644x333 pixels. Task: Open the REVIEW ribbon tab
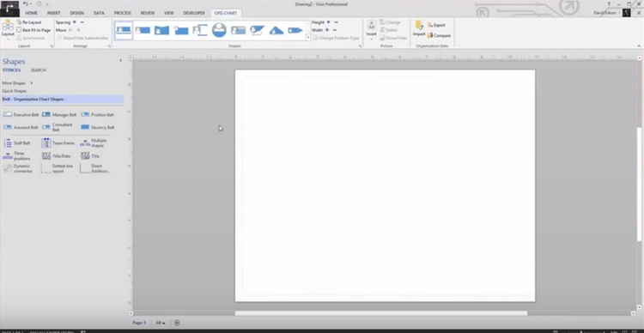(x=148, y=13)
